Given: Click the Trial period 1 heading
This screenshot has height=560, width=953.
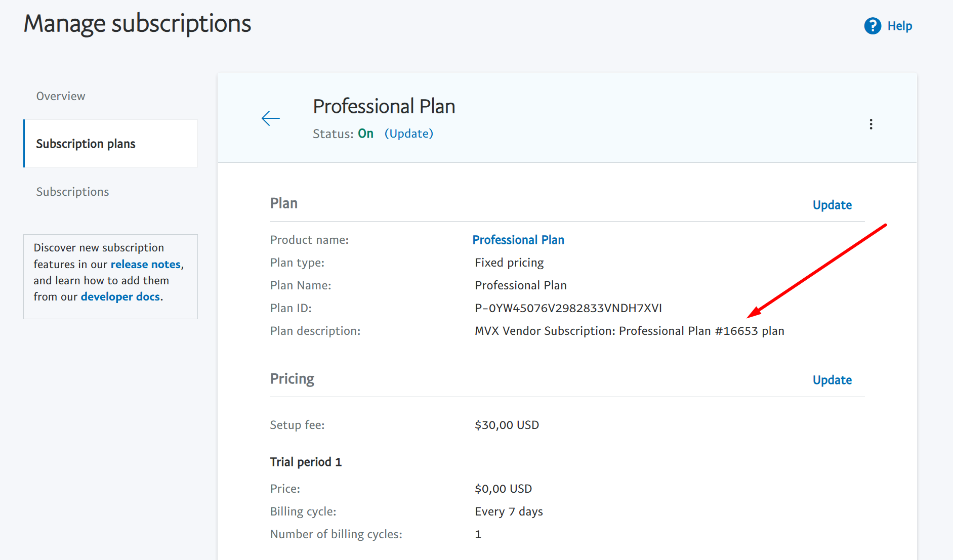Looking at the screenshot, I should click(x=306, y=462).
